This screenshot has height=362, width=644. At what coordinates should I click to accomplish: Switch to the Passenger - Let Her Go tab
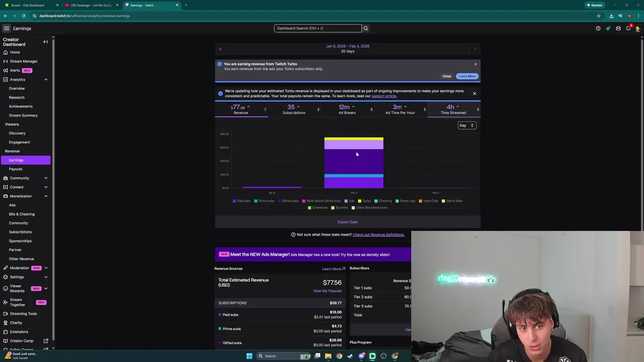91,5
